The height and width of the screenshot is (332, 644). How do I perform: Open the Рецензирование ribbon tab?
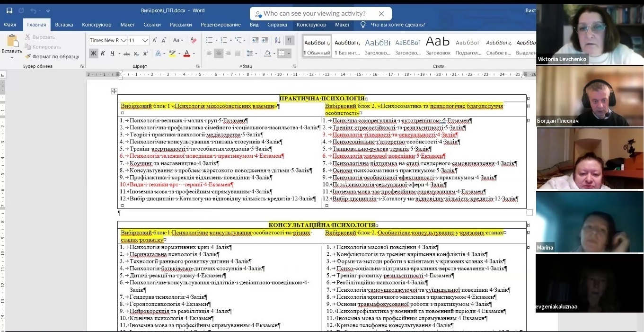221,25
